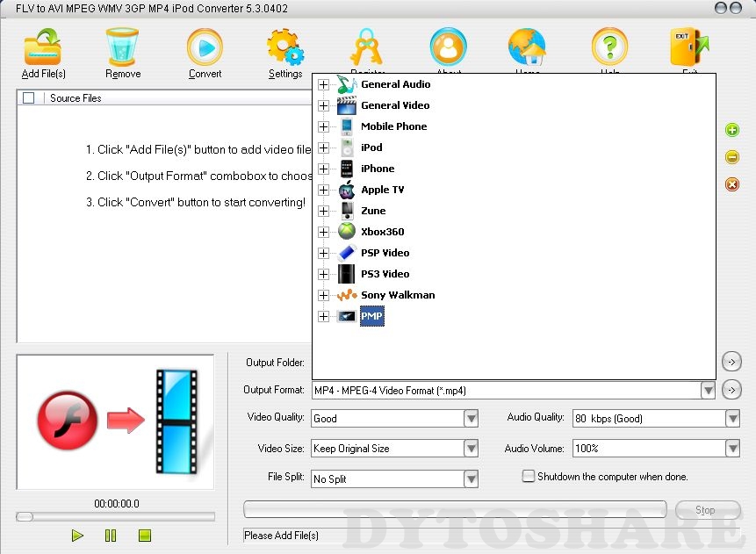The image size is (756, 554).
Task: Select the General Audio category label
Action: pyautogui.click(x=395, y=84)
